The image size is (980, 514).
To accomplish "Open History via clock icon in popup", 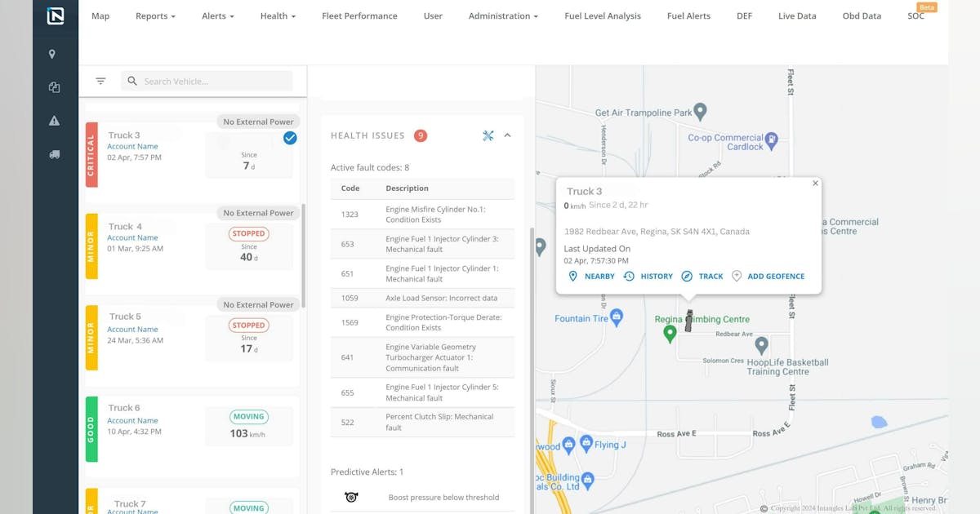I will 629,276.
